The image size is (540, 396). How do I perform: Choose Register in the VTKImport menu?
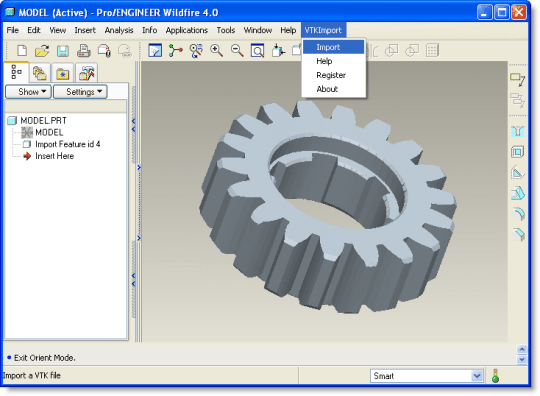tap(333, 75)
